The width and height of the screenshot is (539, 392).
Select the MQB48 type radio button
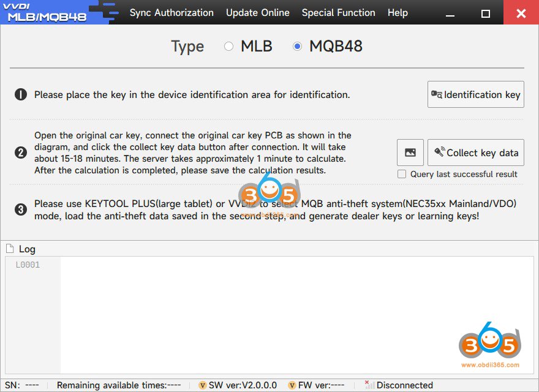coord(297,46)
